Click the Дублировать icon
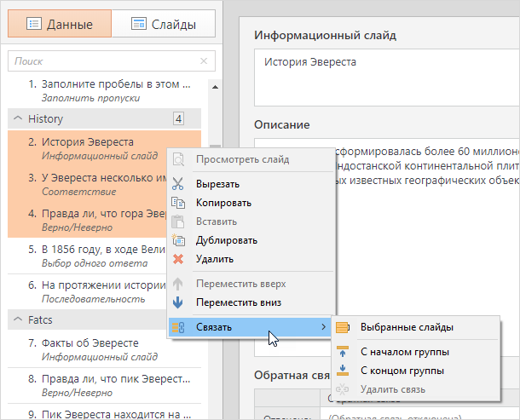The height and width of the screenshot is (420, 520). click(x=178, y=240)
